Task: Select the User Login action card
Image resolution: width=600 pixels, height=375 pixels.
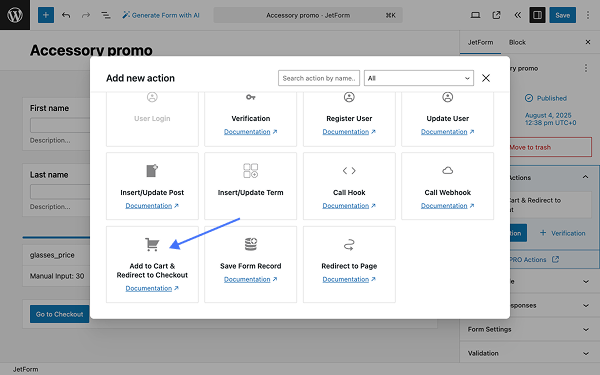Action: pyautogui.click(x=152, y=118)
